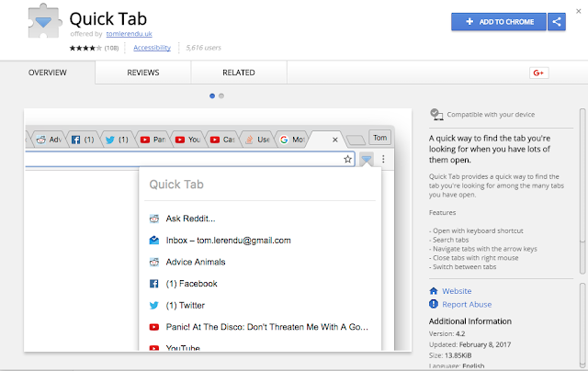The width and height of the screenshot is (588, 371).
Task: Close the active blank tab in screenshot
Action: point(335,140)
